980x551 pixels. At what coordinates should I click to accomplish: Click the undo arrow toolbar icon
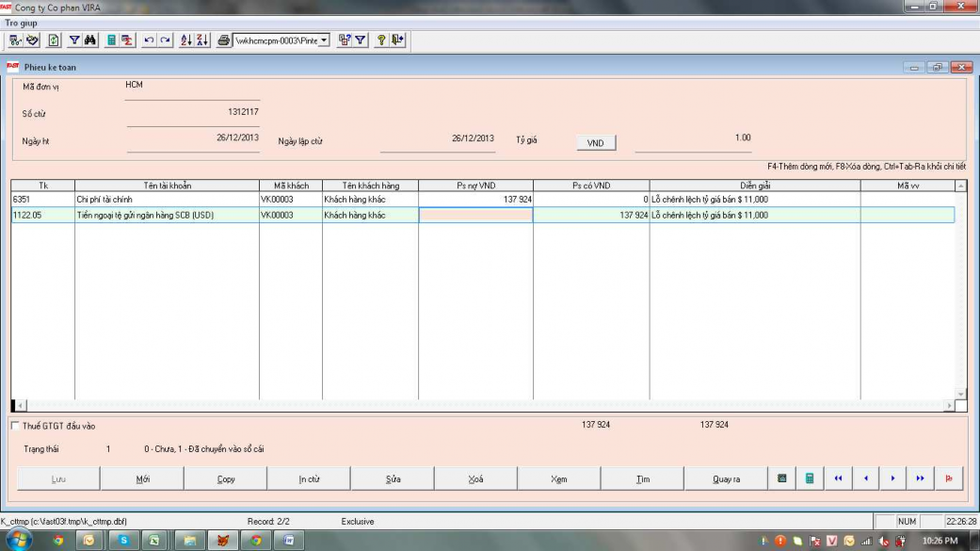click(x=148, y=41)
